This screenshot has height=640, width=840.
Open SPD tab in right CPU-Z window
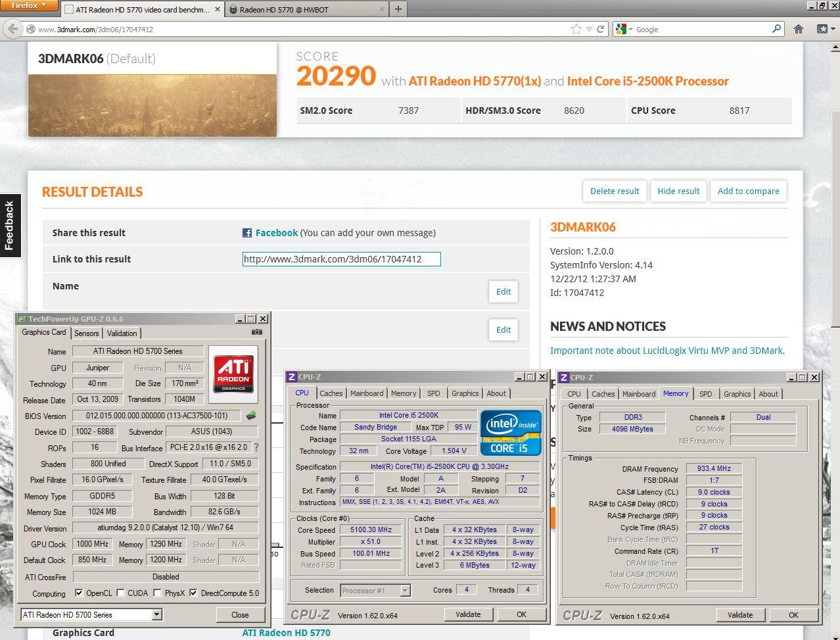(x=705, y=394)
